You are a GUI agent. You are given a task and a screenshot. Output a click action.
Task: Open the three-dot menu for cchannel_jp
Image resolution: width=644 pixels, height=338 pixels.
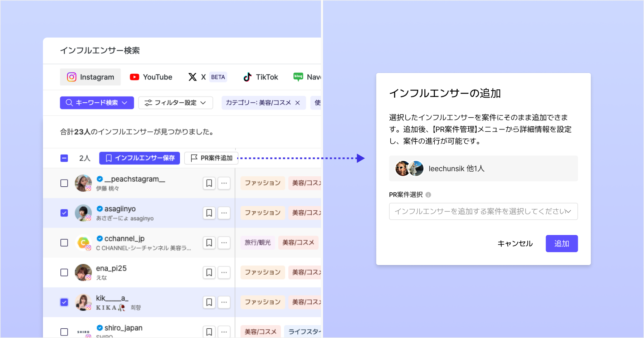pyautogui.click(x=224, y=243)
